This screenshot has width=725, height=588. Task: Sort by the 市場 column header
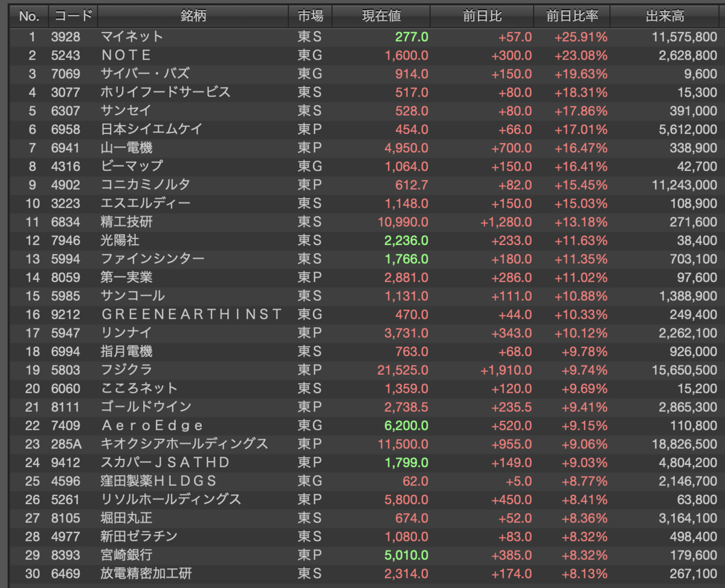pos(310,16)
